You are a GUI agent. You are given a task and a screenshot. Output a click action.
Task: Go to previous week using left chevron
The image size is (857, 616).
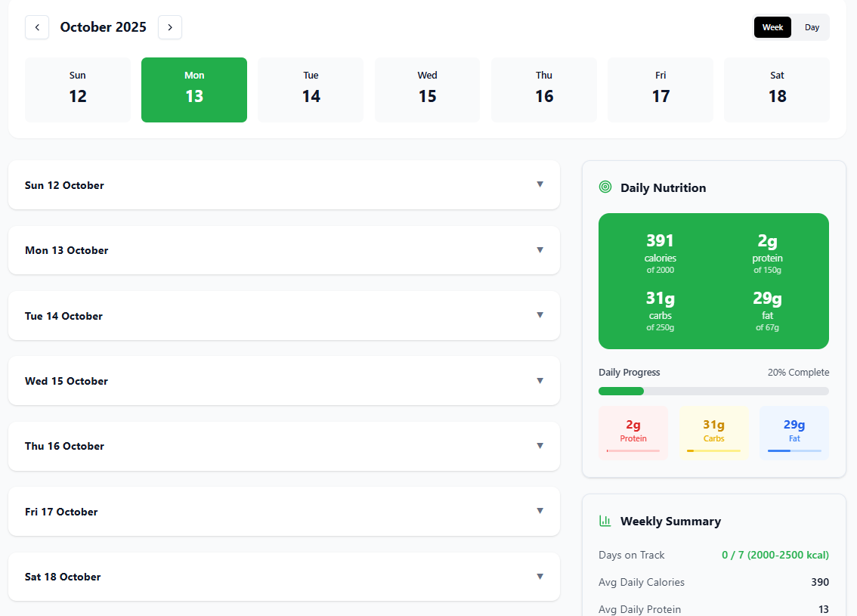pos(37,27)
